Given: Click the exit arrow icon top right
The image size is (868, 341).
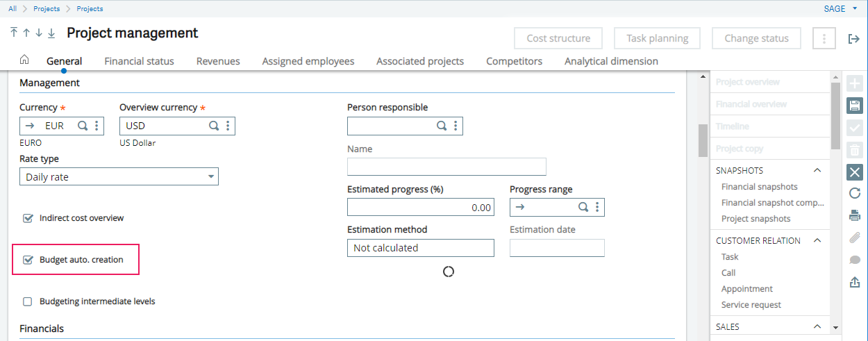Looking at the screenshot, I should tap(854, 38).
